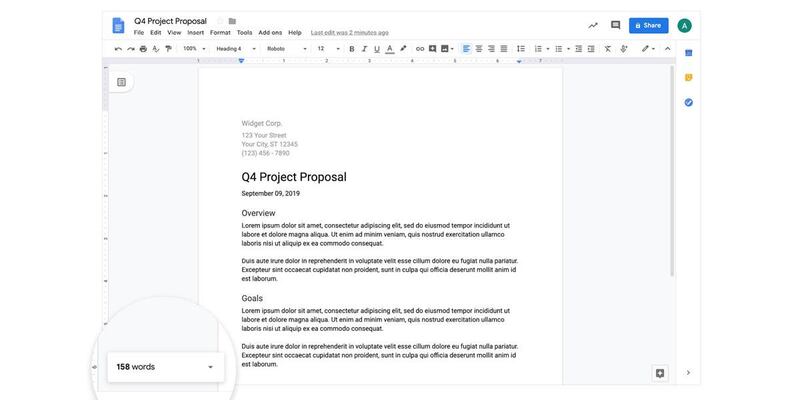Toggle italic formatting

pyautogui.click(x=364, y=48)
